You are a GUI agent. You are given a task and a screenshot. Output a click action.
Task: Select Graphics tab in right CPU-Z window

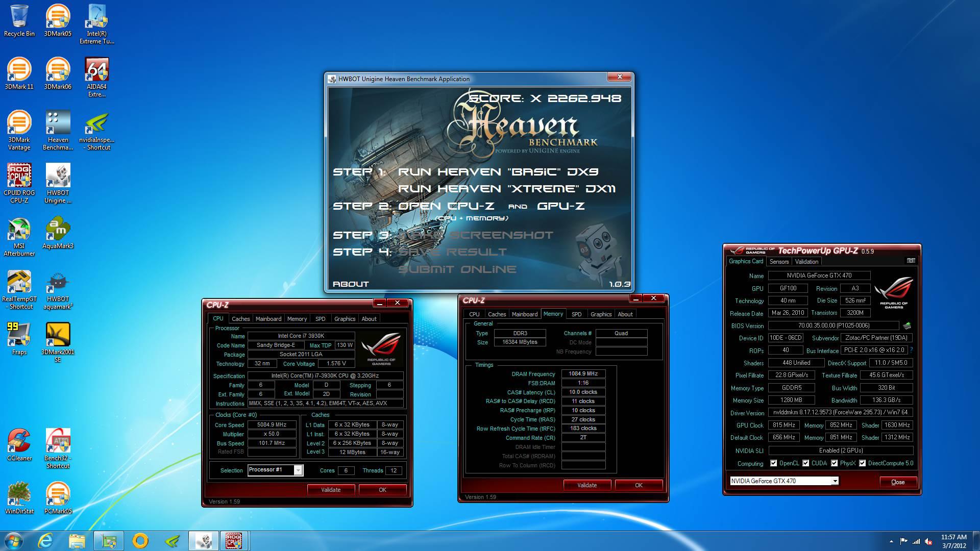pyautogui.click(x=601, y=314)
